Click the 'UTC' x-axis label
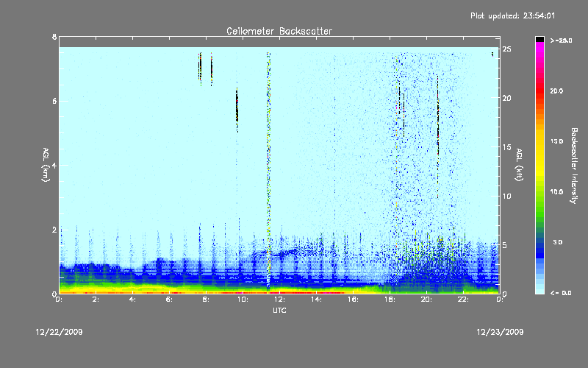This screenshot has height=368, width=588. [x=279, y=310]
